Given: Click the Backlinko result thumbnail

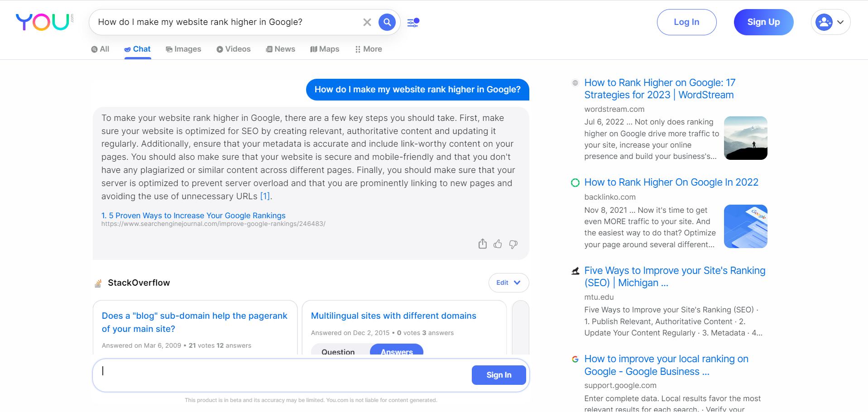Looking at the screenshot, I should [x=745, y=226].
